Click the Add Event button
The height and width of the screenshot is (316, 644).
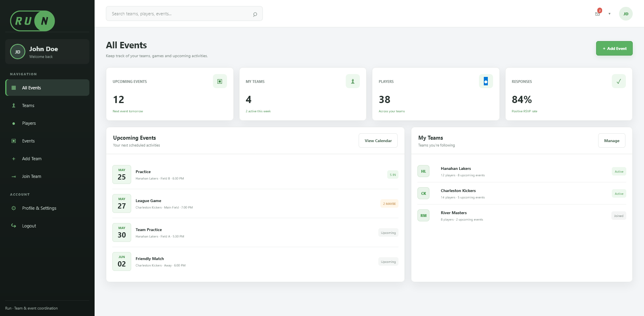(x=614, y=48)
